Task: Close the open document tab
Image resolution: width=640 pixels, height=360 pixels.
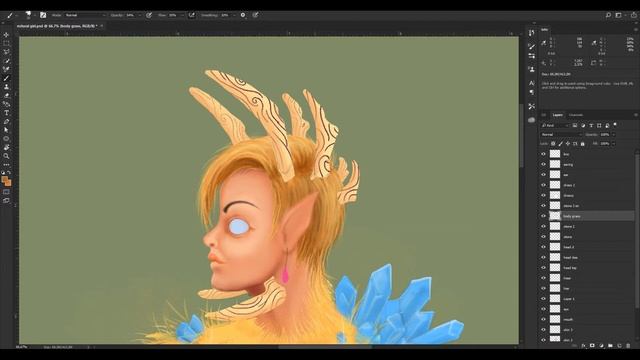Action: 102,26
